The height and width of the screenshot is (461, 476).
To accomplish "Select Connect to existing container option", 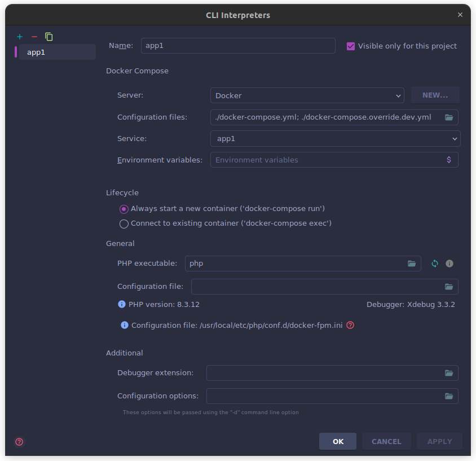I will 124,224.
